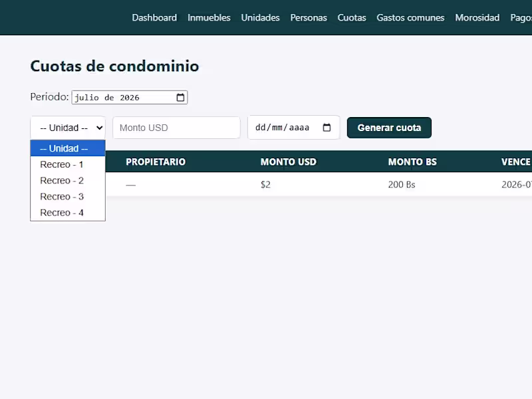This screenshot has width=532, height=399.
Task: Click the $2 amount cell
Action: 265,185
